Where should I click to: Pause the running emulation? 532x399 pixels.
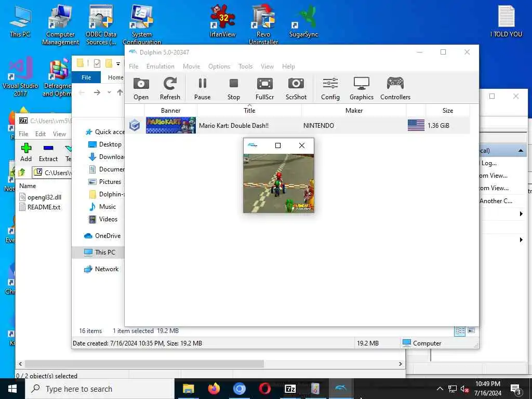[202, 88]
